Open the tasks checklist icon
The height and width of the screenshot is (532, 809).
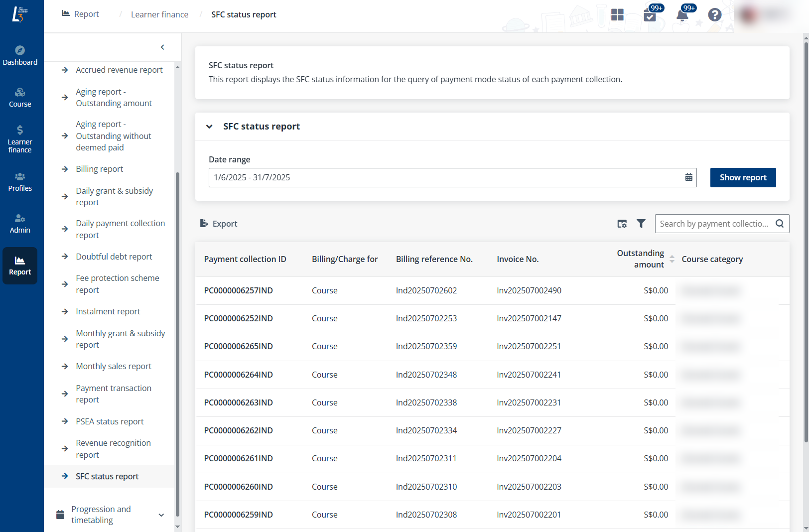click(650, 15)
